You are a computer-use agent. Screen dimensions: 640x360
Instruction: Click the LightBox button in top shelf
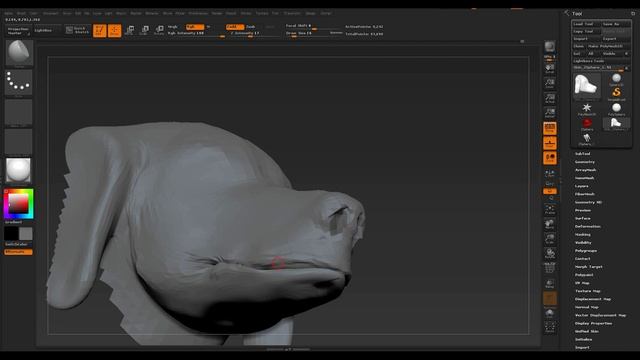coord(47,30)
